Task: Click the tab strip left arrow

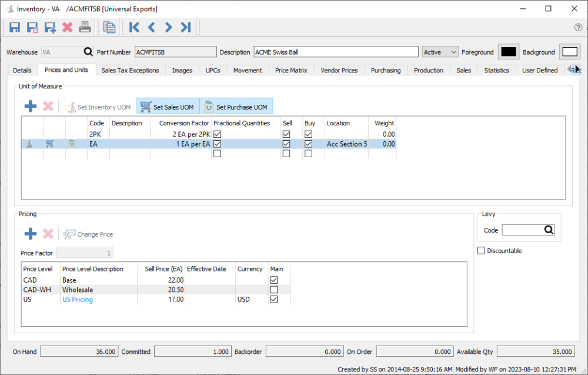Action: pos(569,69)
